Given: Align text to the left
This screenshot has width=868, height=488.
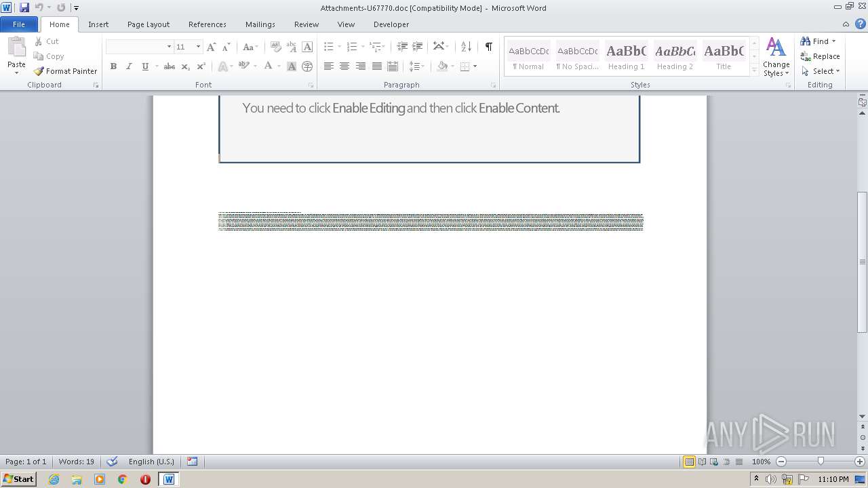Looking at the screenshot, I should click(x=329, y=66).
